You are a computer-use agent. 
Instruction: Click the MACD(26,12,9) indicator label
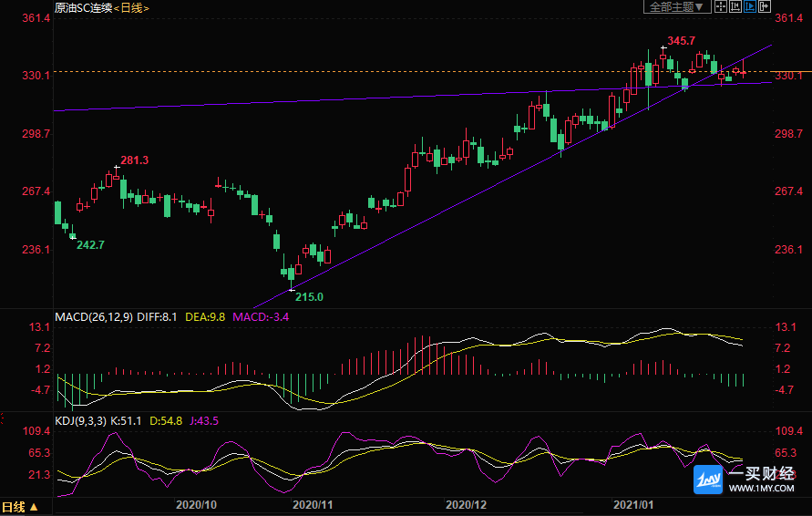pos(94,317)
